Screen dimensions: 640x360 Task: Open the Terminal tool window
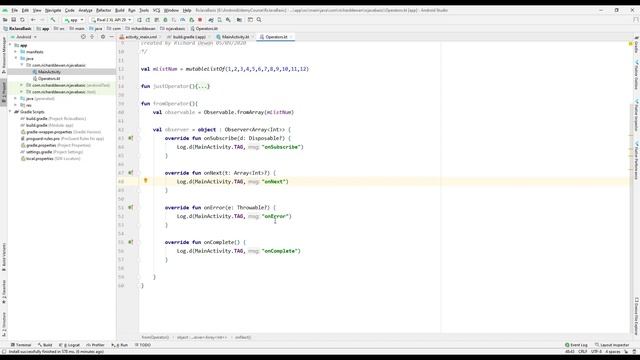(21, 345)
